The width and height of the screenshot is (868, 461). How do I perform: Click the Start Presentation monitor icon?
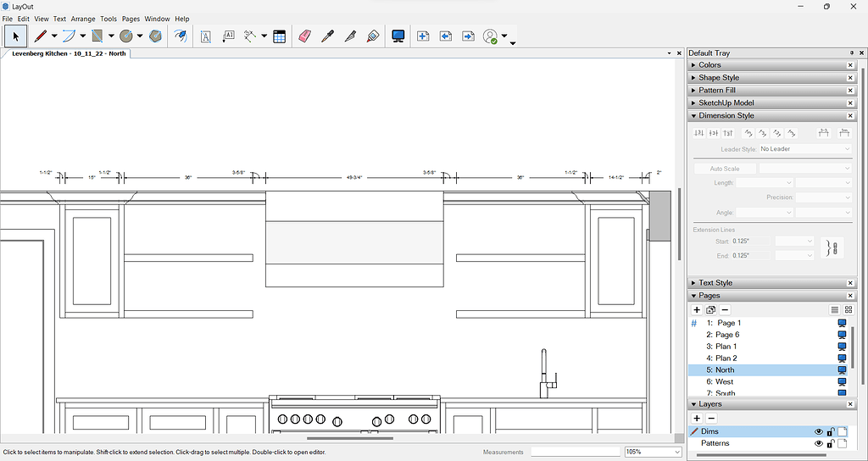[398, 36]
